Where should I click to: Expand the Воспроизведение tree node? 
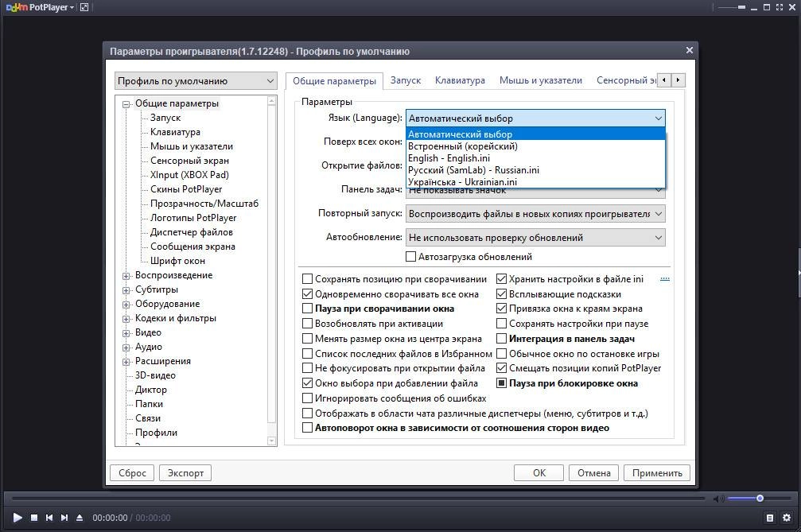point(126,276)
